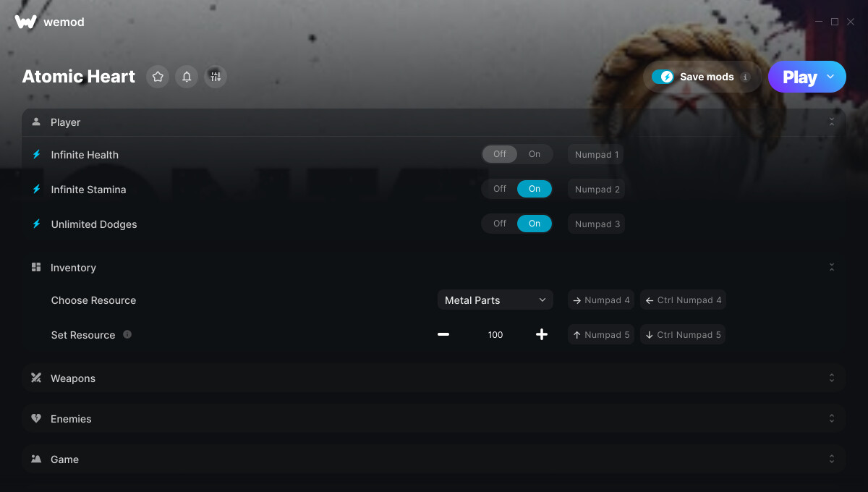The width and height of the screenshot is (868, 492).
Task: Switch Infinite Stamina off
Action: pyautogui.click(x=500, y=189)
